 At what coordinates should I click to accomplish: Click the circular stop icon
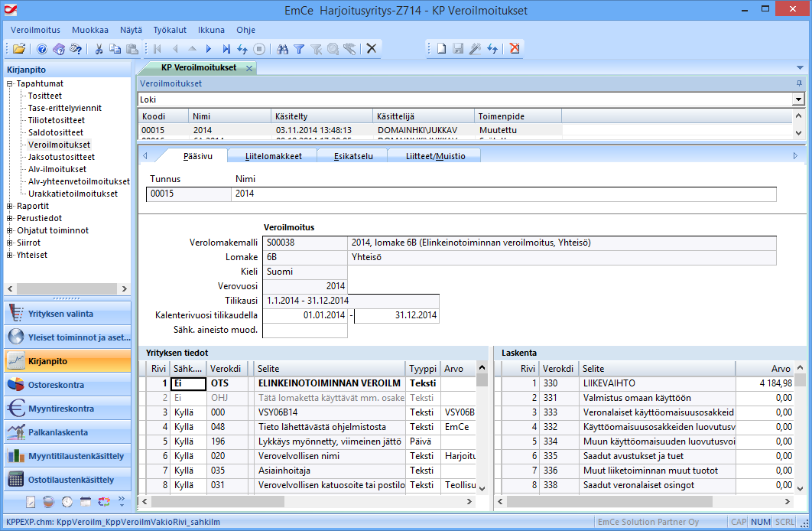[259, 49]
